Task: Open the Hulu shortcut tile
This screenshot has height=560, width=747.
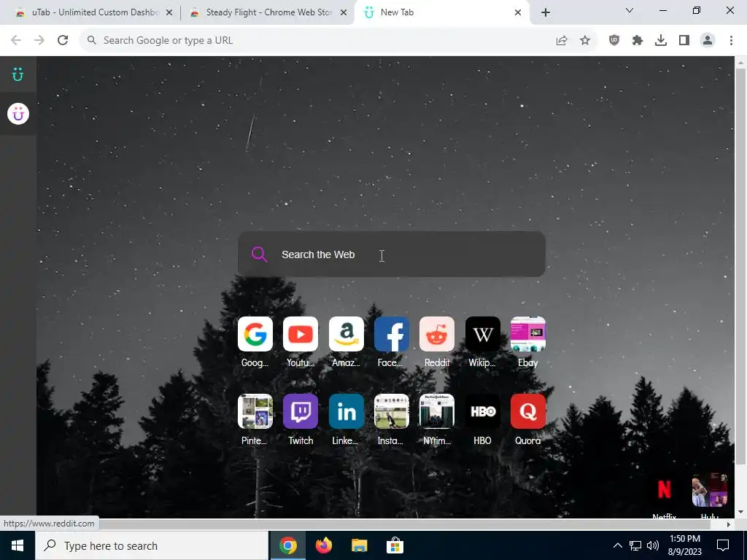Action: 710,489
